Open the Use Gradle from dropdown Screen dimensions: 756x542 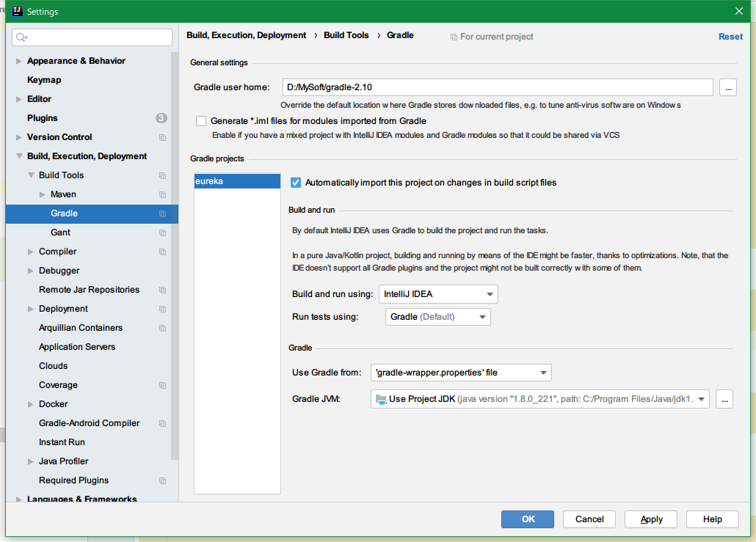[x=461, y=373]
